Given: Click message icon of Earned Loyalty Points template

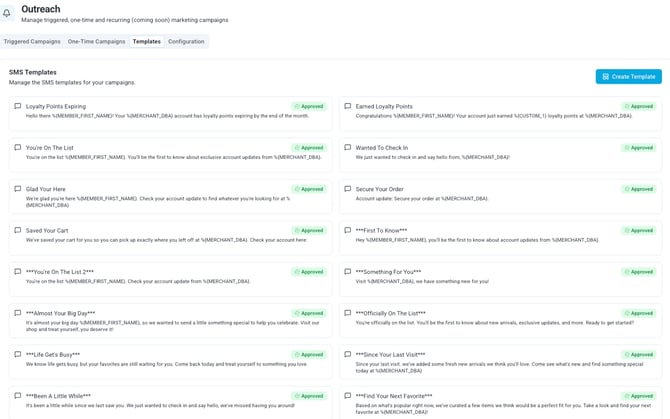Looking at the screenshot, I should tap(347, 106).
